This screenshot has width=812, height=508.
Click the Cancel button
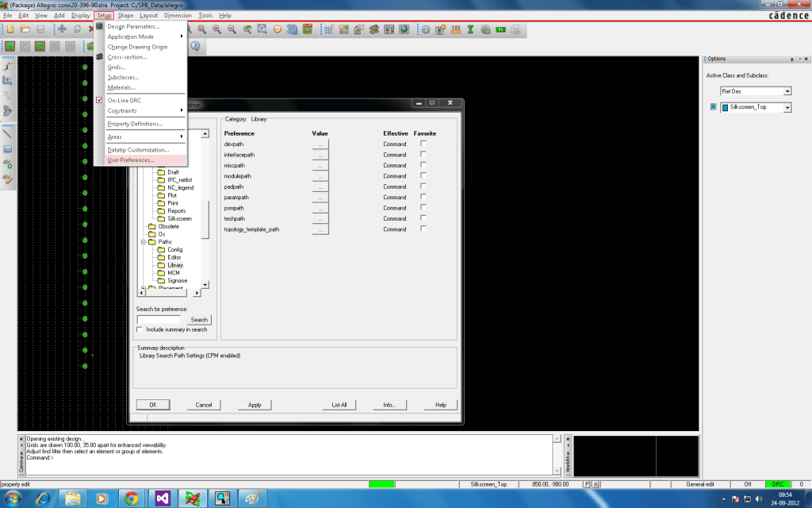[204, 405]
